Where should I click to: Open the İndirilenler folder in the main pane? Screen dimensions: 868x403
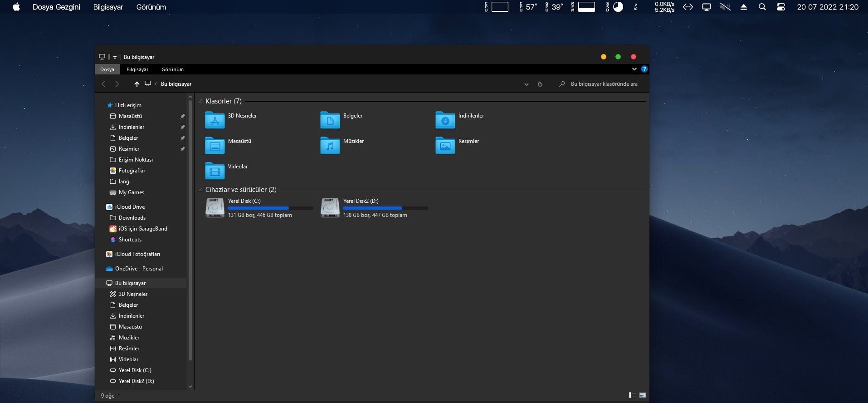click(x=445, y=120)
